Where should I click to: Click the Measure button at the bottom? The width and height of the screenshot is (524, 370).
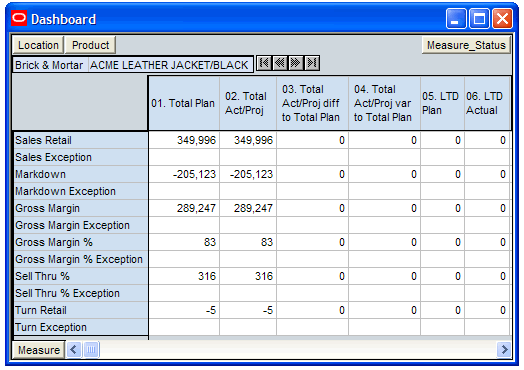(39, 350)
